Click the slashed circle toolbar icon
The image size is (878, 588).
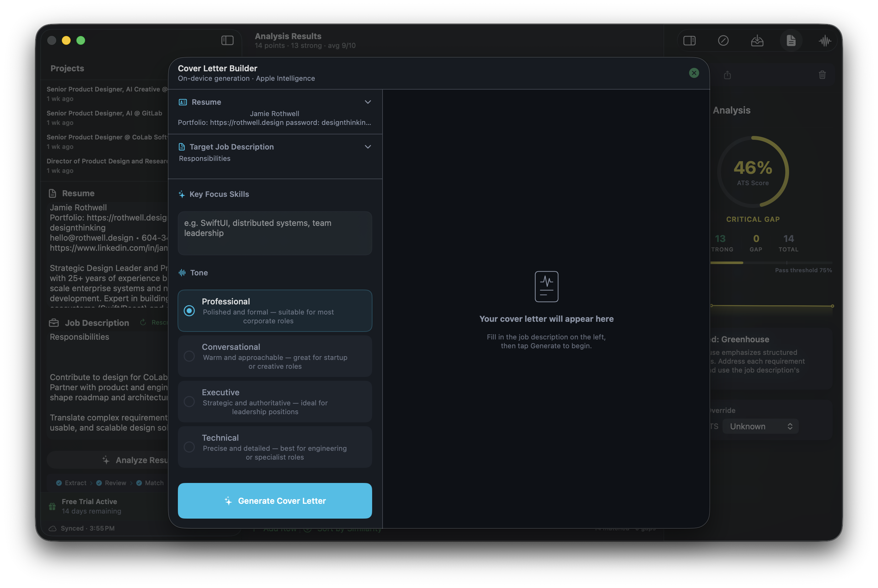point(723,40)
